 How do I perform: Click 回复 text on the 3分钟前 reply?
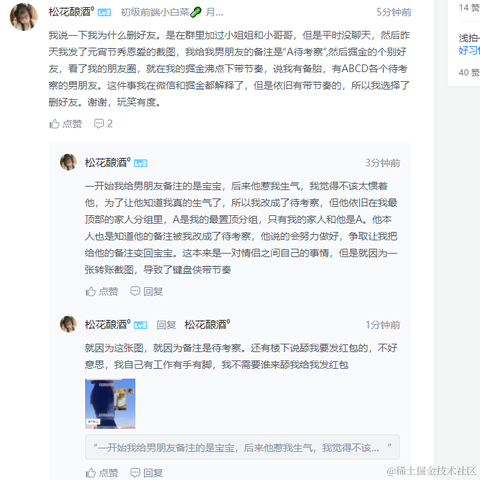(x=153, y=292)
